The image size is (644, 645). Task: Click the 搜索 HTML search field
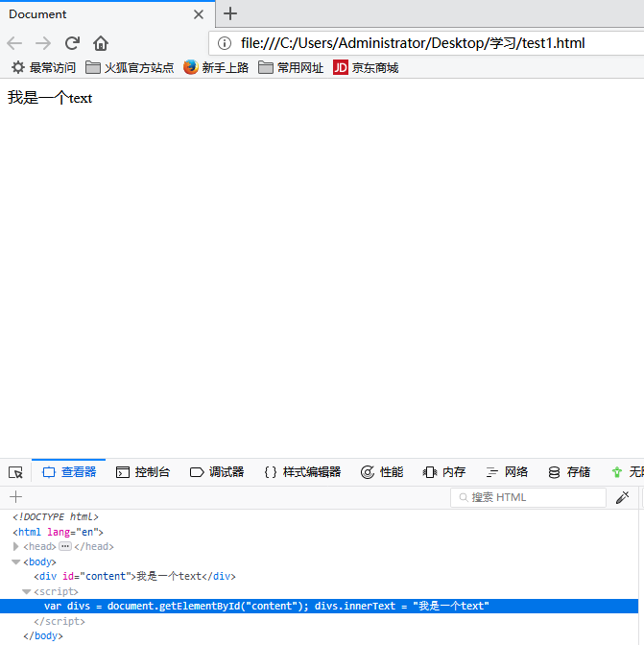click(x=529, y=497)
